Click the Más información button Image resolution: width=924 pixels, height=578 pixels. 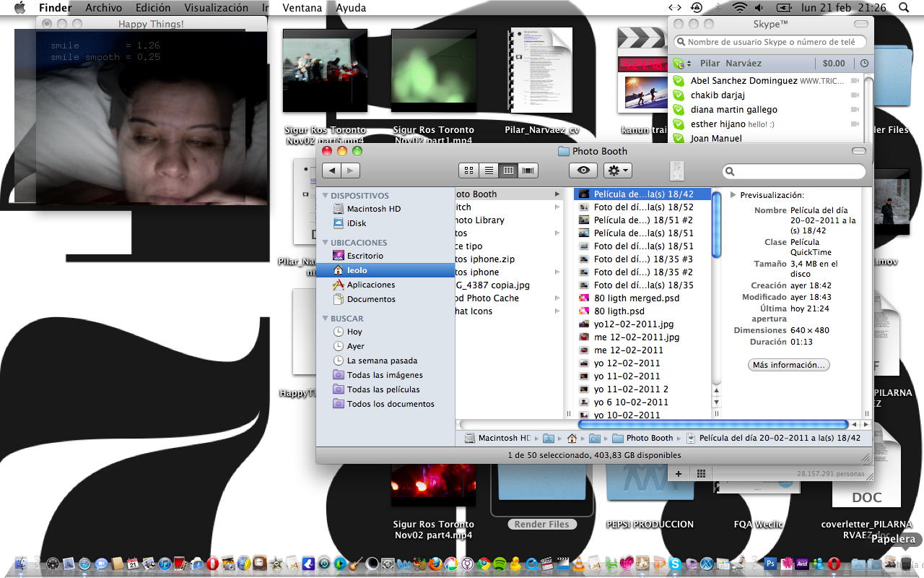788,365
